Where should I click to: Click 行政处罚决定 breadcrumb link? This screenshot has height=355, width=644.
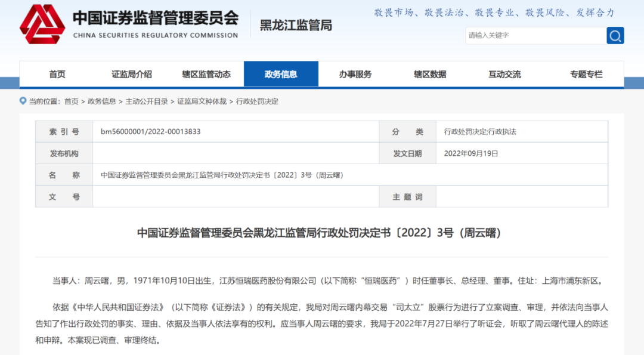pos(257,101)
